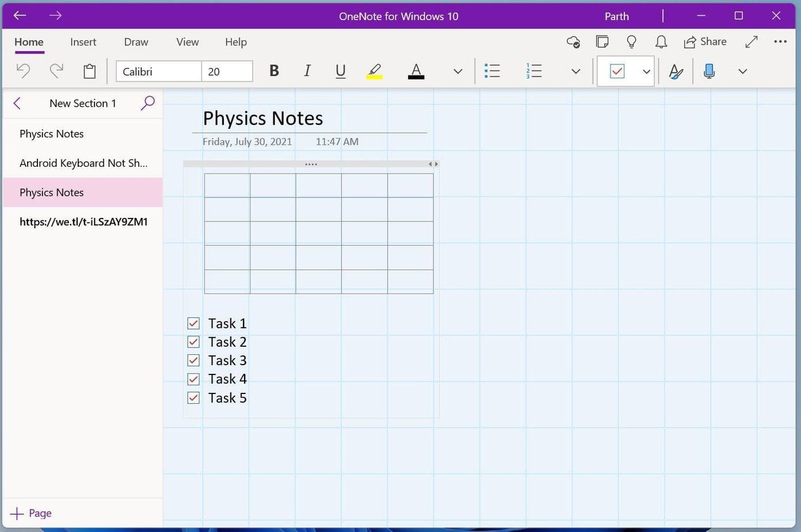Screen dimensions: 801x532
Task: Open Android Keyboard Not Sh... page
Action: click(83, 163)
